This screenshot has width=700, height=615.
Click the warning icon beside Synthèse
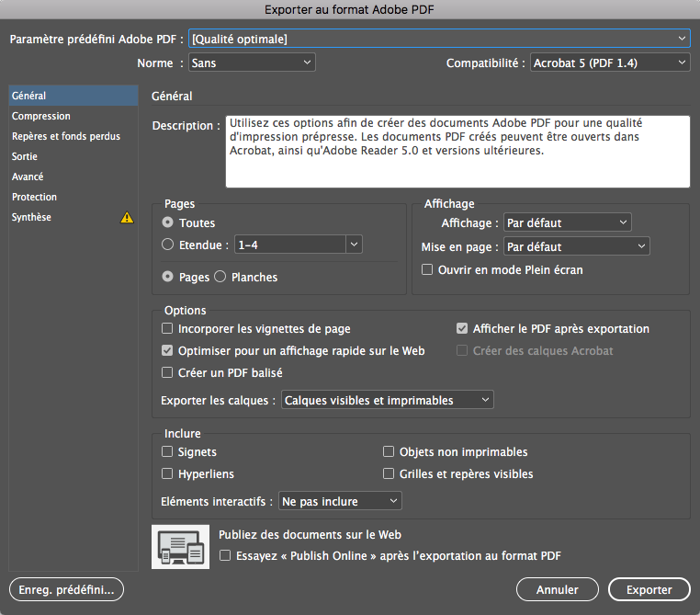(x=127, y=218)
